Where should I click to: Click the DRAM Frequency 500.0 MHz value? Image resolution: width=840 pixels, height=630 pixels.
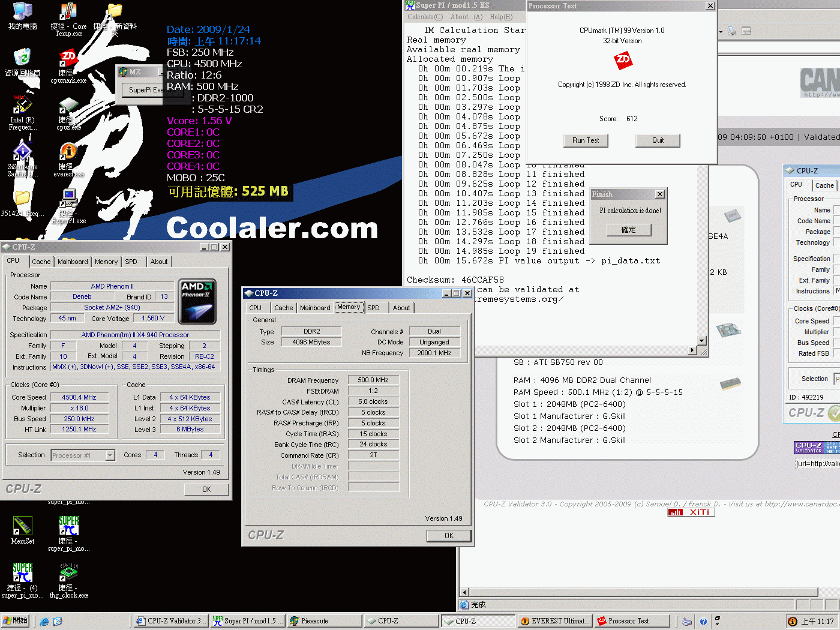click(x=373, y=380)
